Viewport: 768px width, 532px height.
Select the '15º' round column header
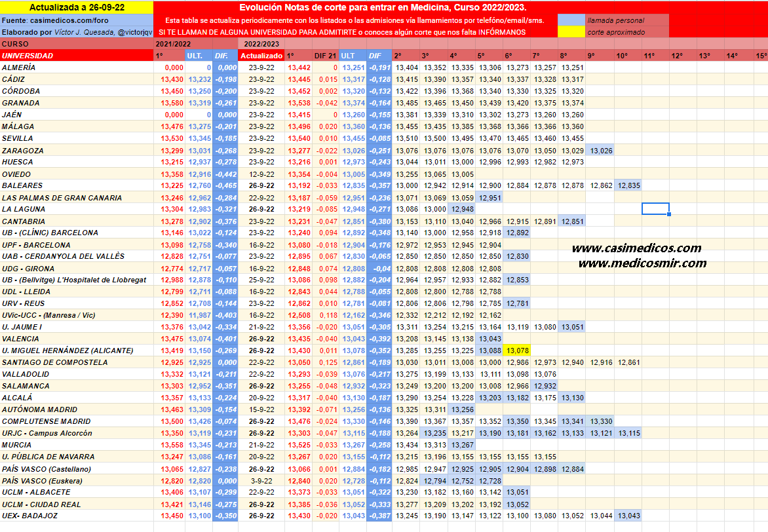[761, 55]
